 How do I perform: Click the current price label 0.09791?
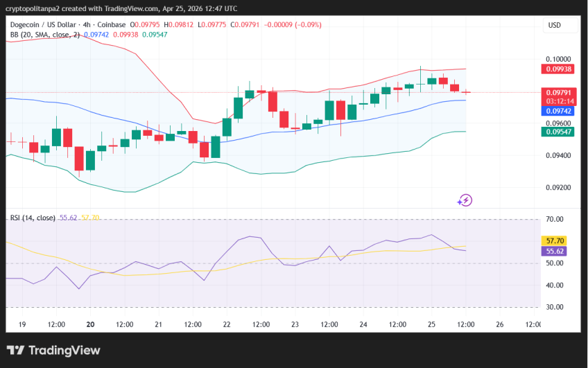tap(557, 92)
